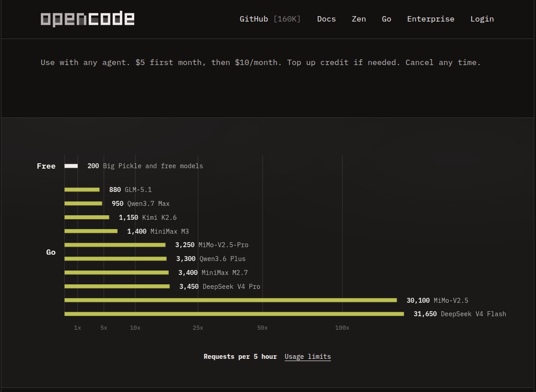Click the 'Requests per 5 hour' caption
The image size is (536, 392).
tap(240, 357)
